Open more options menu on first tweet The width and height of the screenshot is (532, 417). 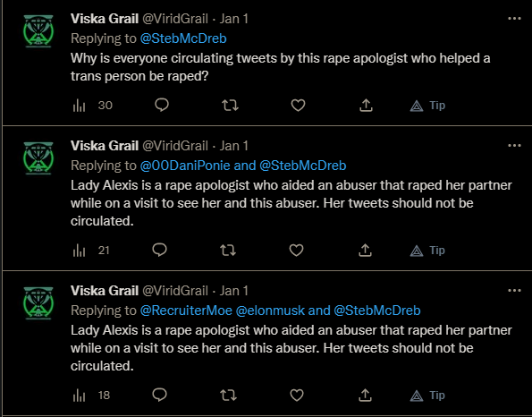pos(514,18)
